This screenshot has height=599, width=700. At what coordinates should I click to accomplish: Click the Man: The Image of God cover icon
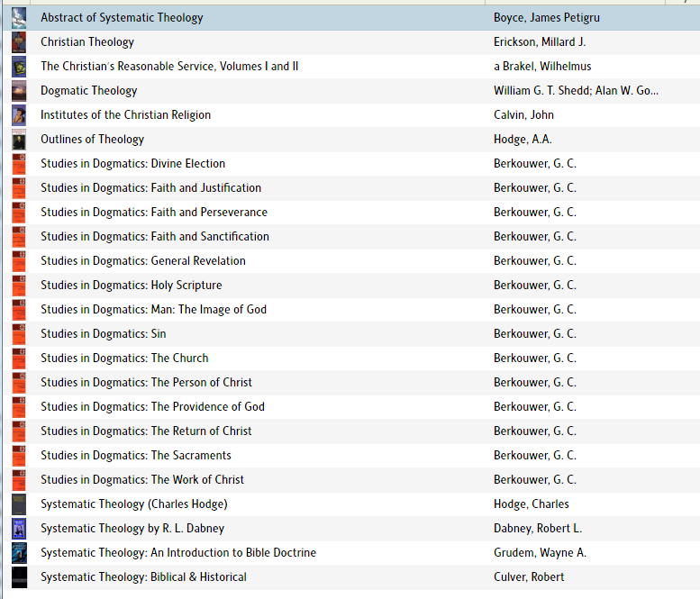point(19,310)
